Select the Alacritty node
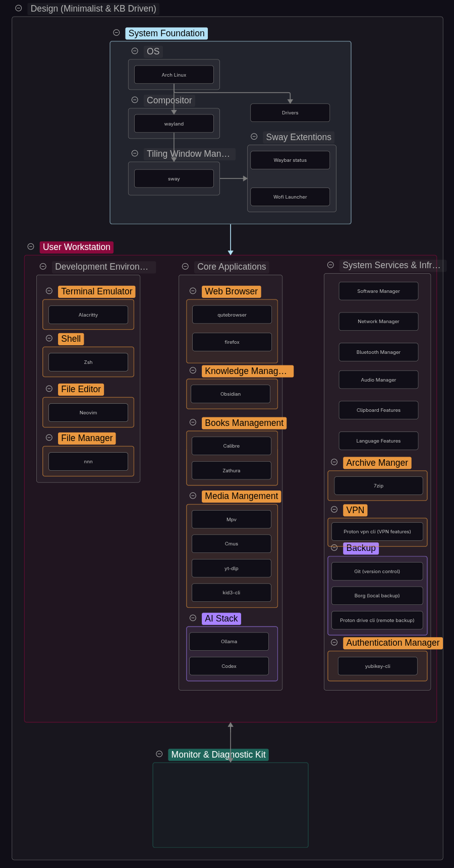The image size is (454, 868). (88, 315)
